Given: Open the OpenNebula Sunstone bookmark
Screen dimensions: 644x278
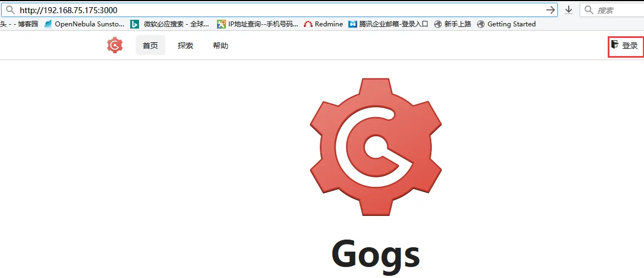Looking at the screenshot, I should [85, 24].
